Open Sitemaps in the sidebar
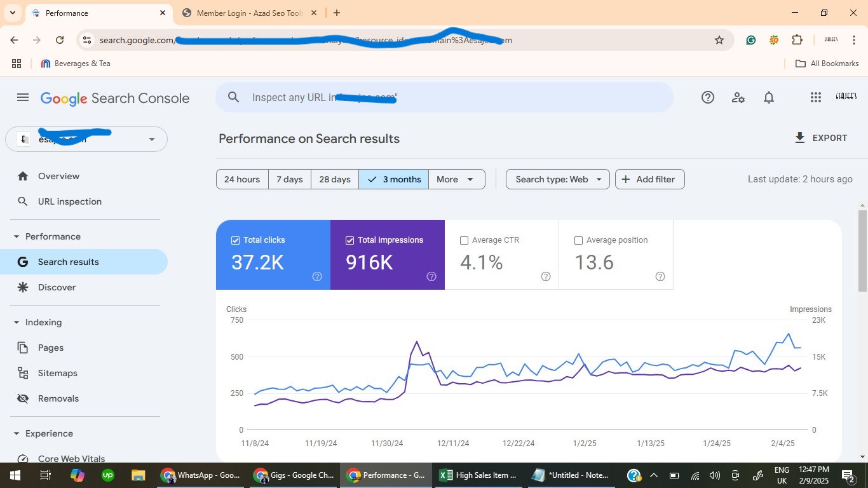This screenshot has height=488, width=868. (x=57, y=373)
